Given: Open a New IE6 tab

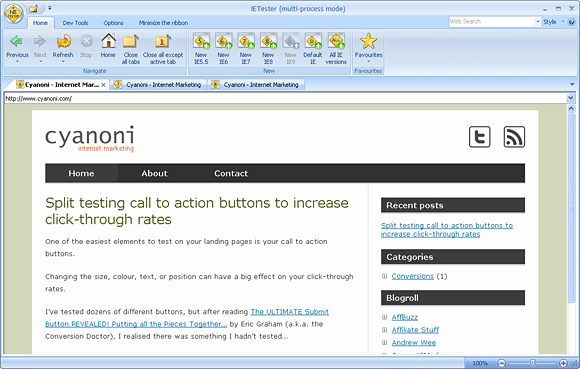Looking at the screenshot, I should [x=224, y=41].
